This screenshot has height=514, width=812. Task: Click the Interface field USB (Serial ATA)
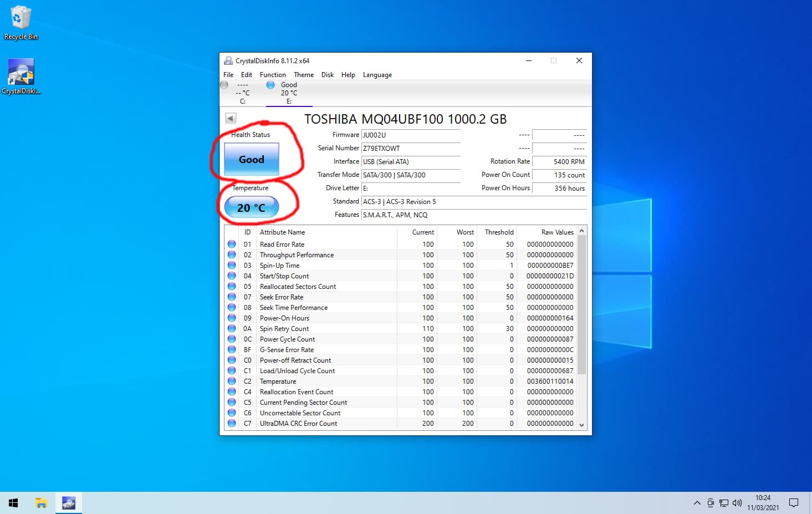pos(411,161)
